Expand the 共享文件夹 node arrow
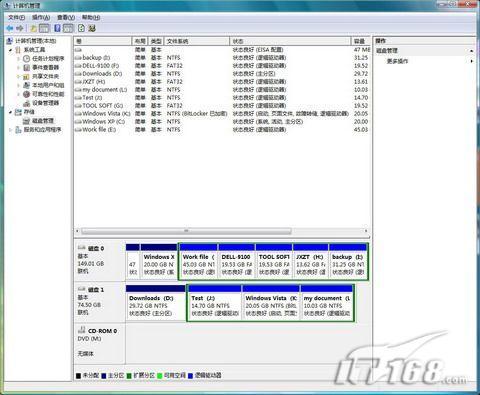This screenshot has width=480, height=395. click(18, 76)
